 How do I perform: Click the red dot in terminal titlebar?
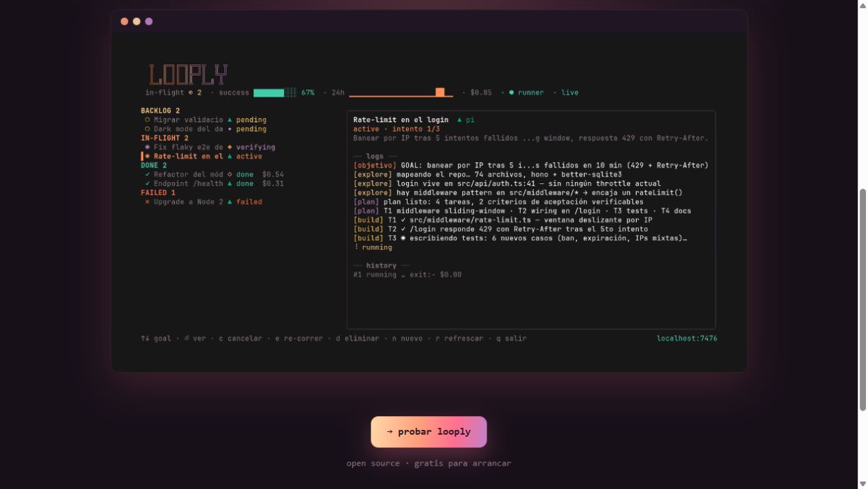(124, 21)
